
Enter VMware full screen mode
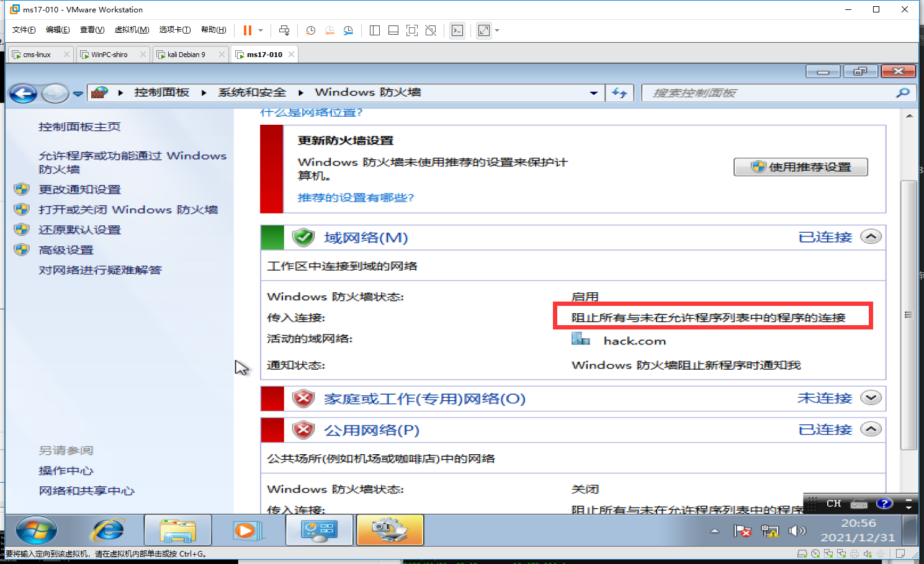pos(412,30)
